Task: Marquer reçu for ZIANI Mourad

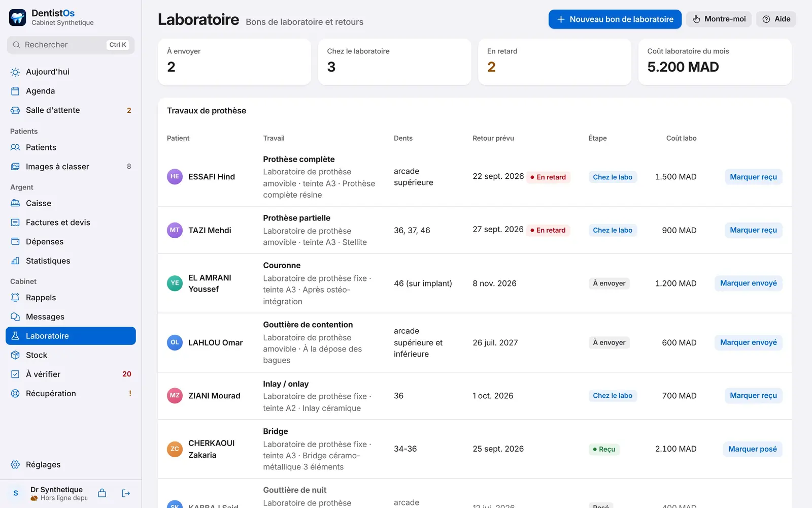Action: click(x=753, y=396)
